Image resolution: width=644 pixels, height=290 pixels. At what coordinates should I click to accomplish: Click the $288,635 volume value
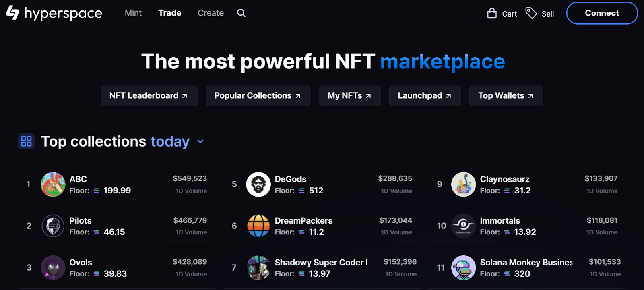(395, 178)
